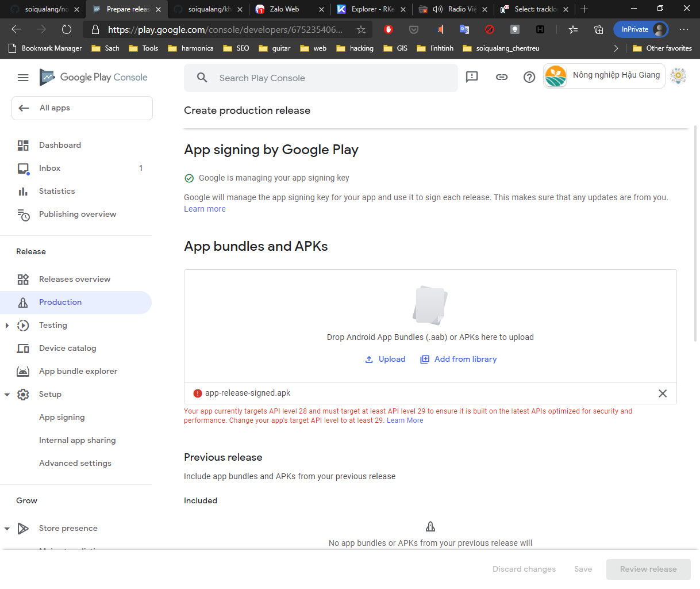The width and height of the screenshot is (700, 589).
Task: Click the translate extension icon
Action: 464,29
